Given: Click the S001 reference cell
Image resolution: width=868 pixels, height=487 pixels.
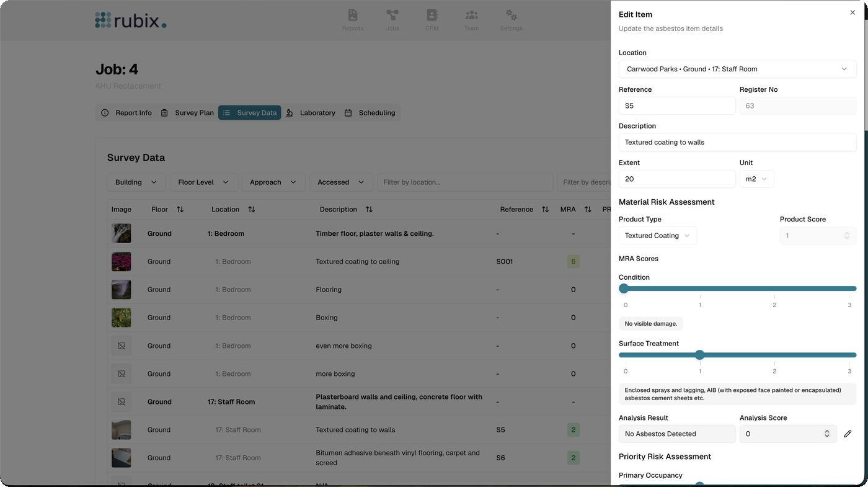Looking at the screenshot, I should [x=505, y=262].
